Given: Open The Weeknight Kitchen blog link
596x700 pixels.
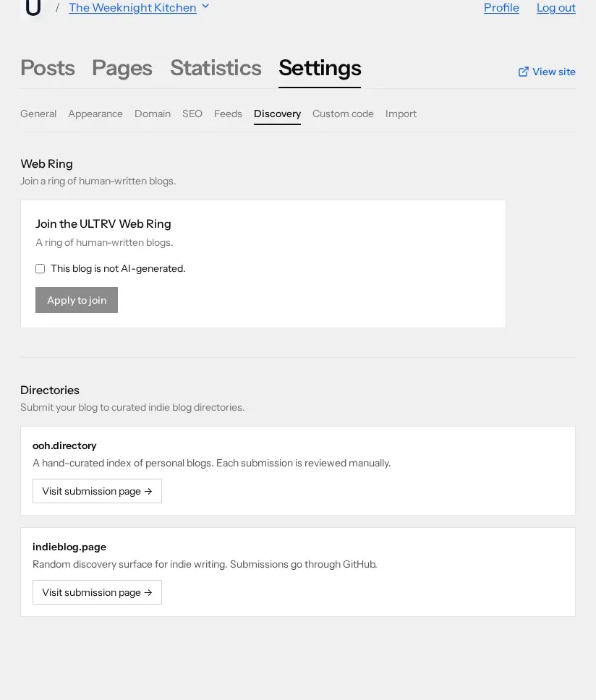Looking at the screenshot, I should (x=132, y=7).
